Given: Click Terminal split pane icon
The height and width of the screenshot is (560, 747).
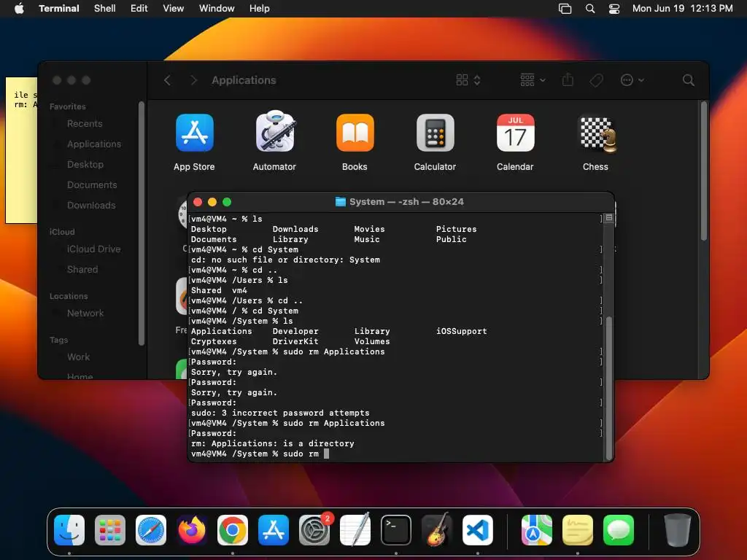Looking at the screenshot, I should (x=609, y=218).
